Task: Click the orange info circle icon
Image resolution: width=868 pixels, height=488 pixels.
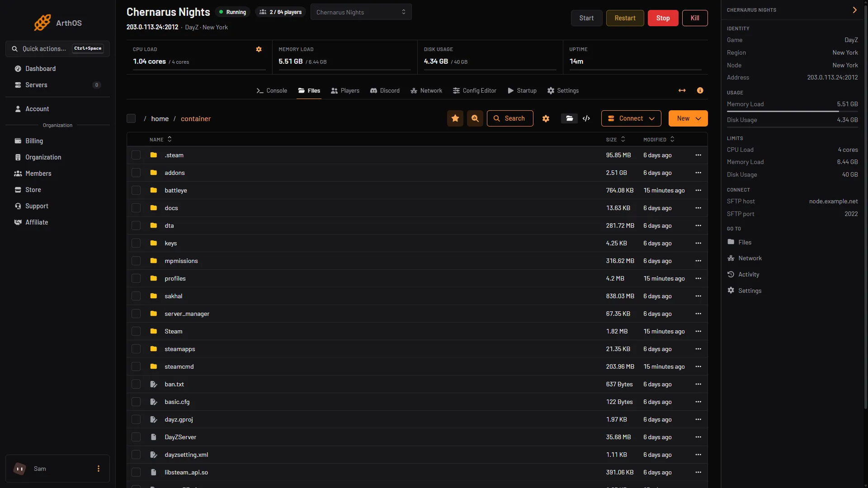Action: coord(700,90)
